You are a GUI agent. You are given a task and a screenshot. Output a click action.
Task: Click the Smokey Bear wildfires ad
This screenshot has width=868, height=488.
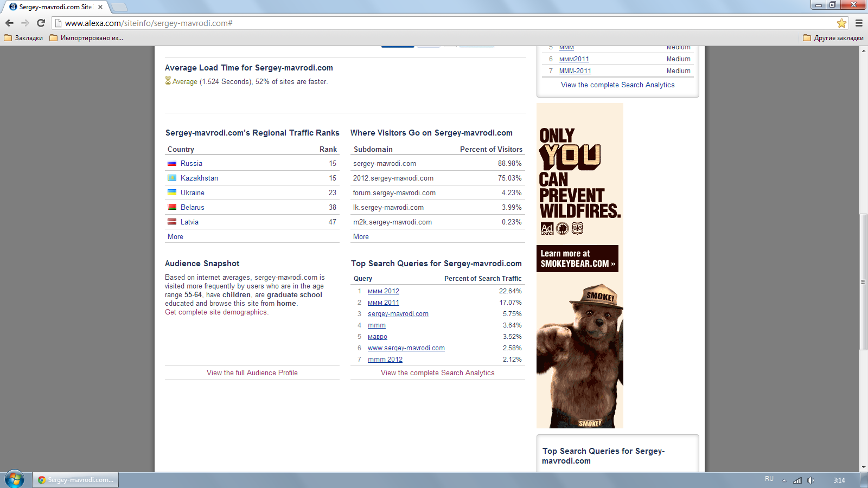[579, 266]
